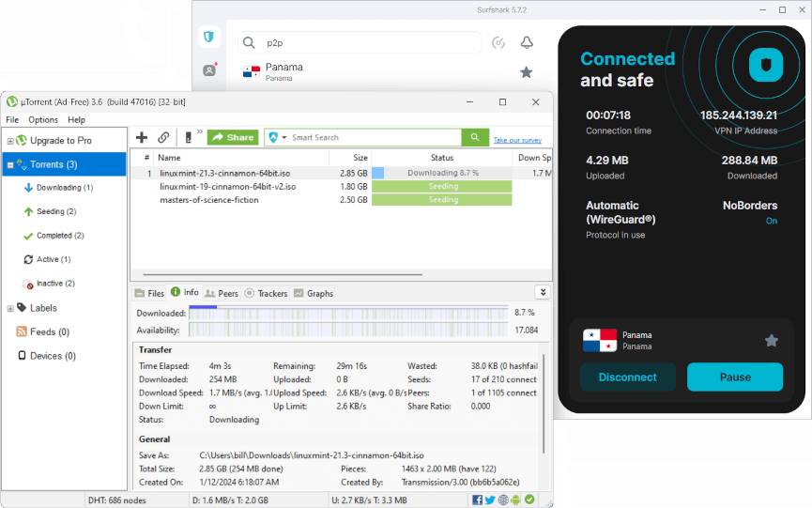
Task: Collapse the Torrents (3) tree node
Action: point(9,165)
